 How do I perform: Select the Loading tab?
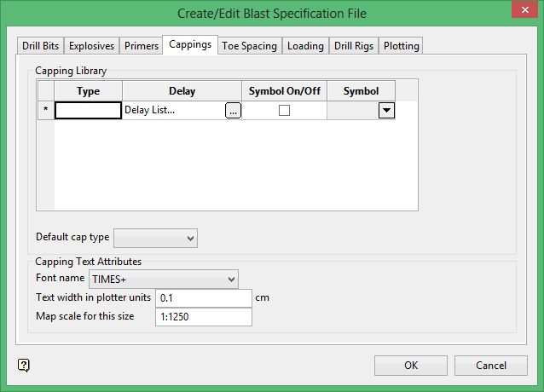click(305, 46)
